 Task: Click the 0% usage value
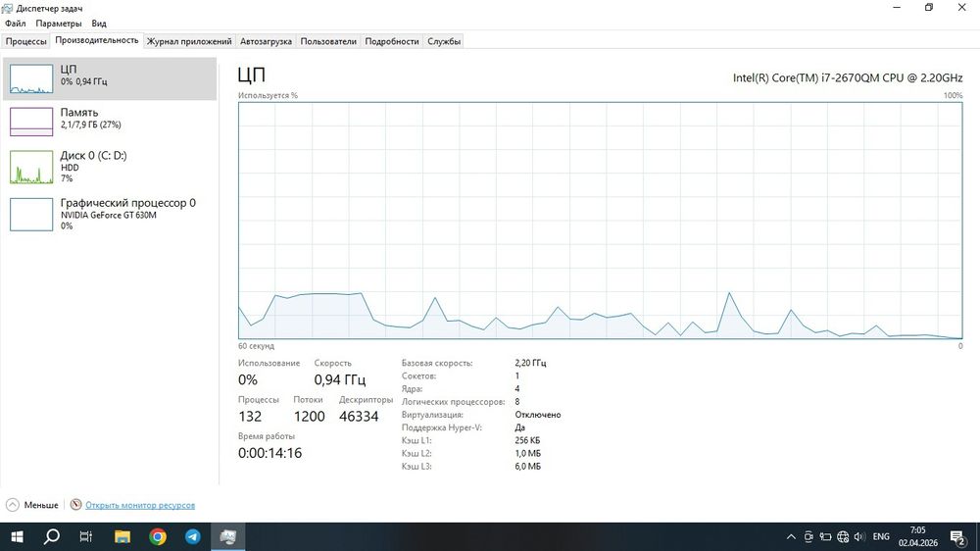pos(248,379)
